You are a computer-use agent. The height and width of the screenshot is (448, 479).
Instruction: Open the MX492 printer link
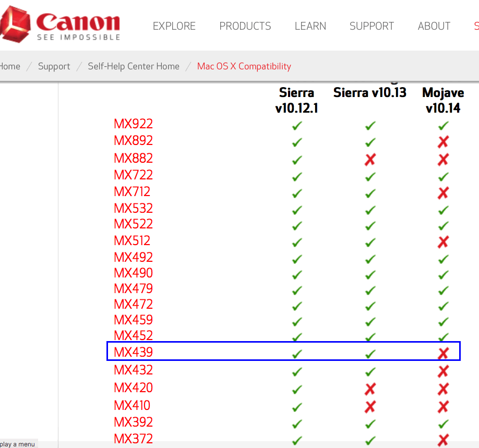(x=133, y=258)
